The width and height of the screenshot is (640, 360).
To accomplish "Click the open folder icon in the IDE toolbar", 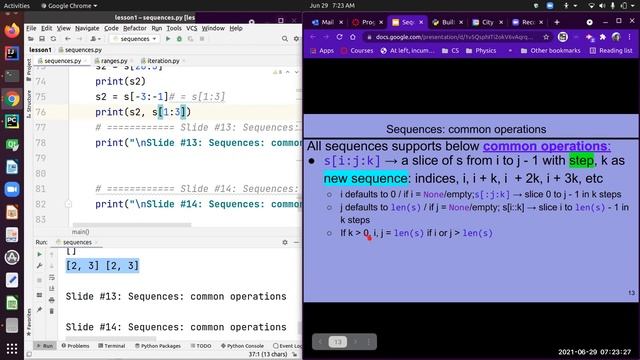I will coord(31,39).
